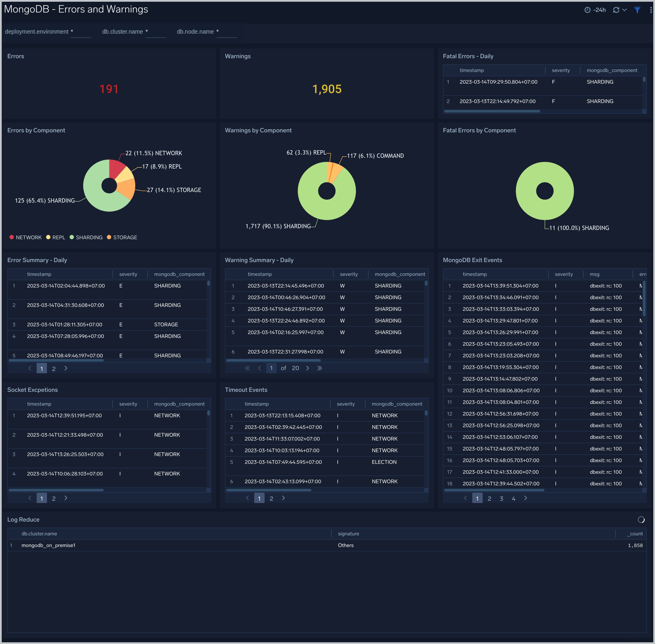Select mongodb_on_premise1 row in Log Reduce
The image size is (655, 644).
click(x=327, y=546)
